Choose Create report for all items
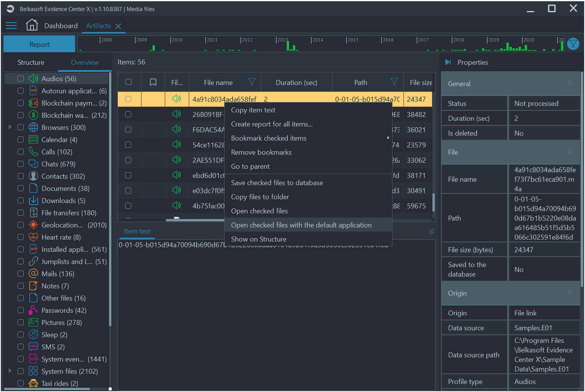 [x=308, y=124]
